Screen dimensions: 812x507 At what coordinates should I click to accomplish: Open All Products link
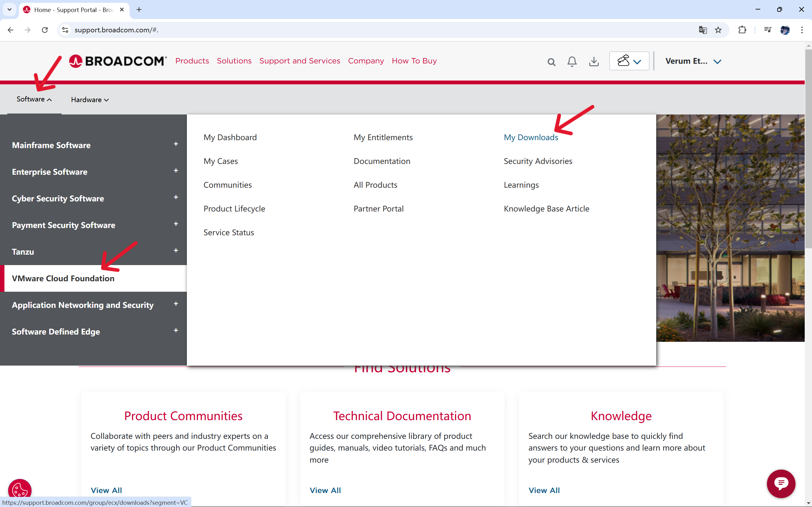(x=375, y=185)
